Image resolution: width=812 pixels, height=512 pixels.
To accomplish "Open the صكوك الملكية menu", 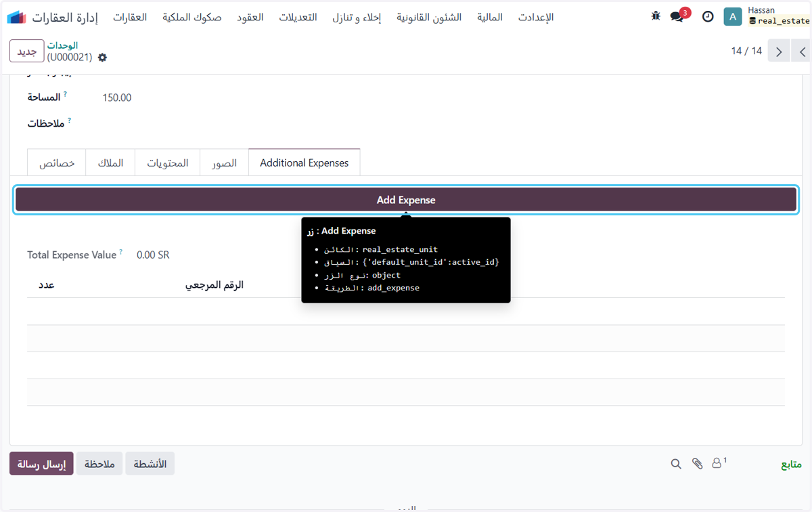I will coord(192,17).
